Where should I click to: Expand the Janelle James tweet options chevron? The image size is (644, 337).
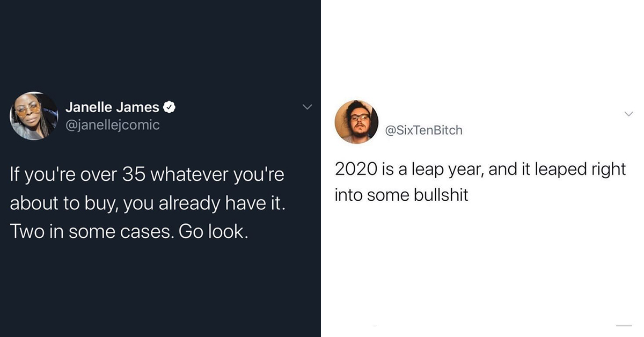click(x=307, y=107)
